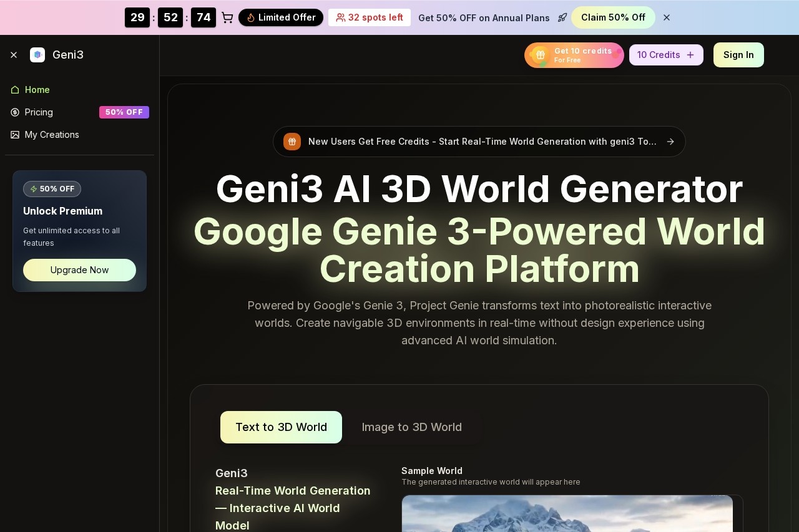This screenshot has height=532, width=799.
Task: Click the Limited Offer badge
Action: coord(281,17)
